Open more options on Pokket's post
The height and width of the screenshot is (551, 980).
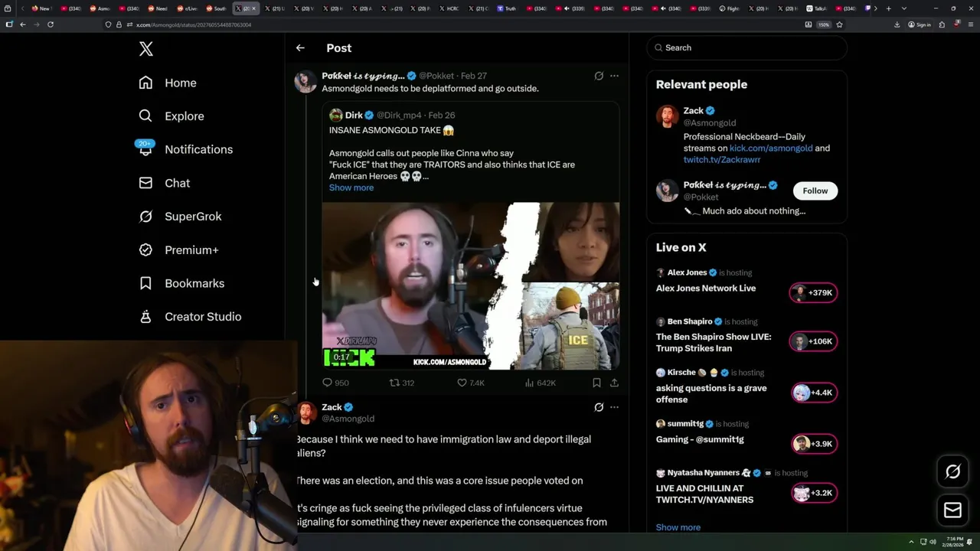tap(614, 76)
